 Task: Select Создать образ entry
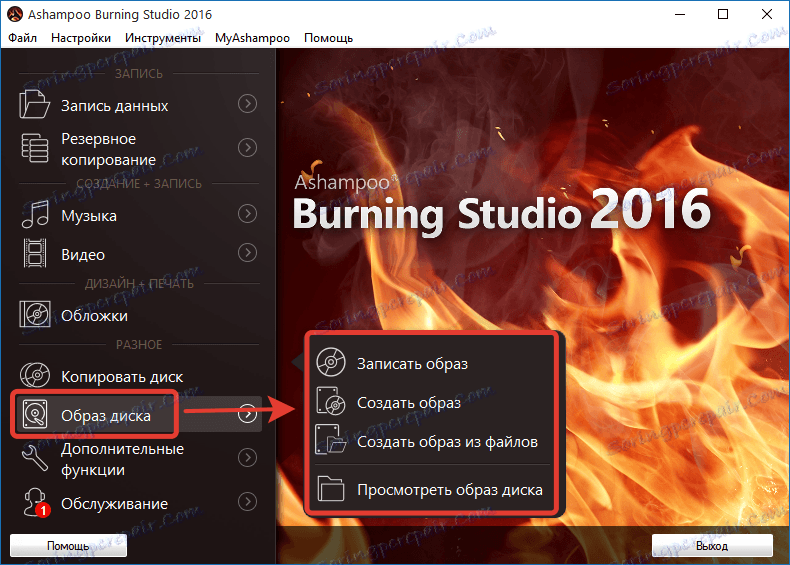click(409, 402)
